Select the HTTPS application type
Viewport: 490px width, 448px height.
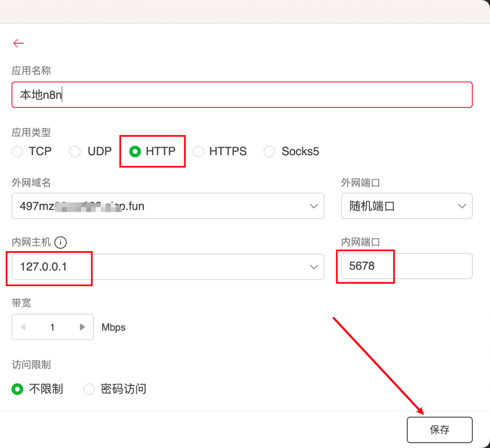point(198,152)
